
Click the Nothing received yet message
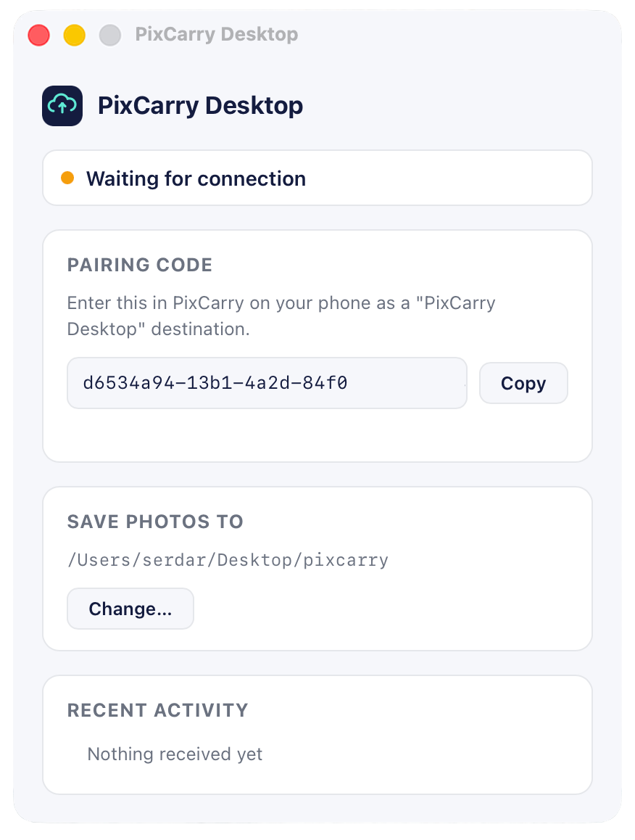[x=175, y=754]
